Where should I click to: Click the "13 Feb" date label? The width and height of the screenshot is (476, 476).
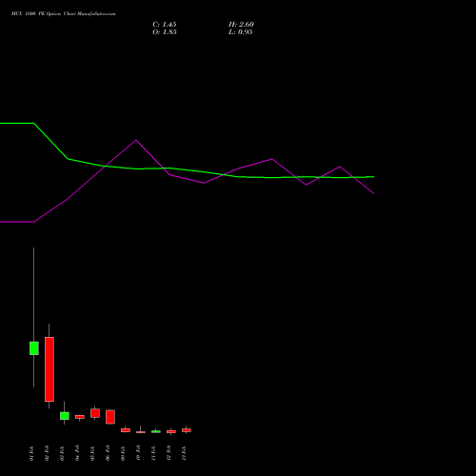(x=184, y=453)
